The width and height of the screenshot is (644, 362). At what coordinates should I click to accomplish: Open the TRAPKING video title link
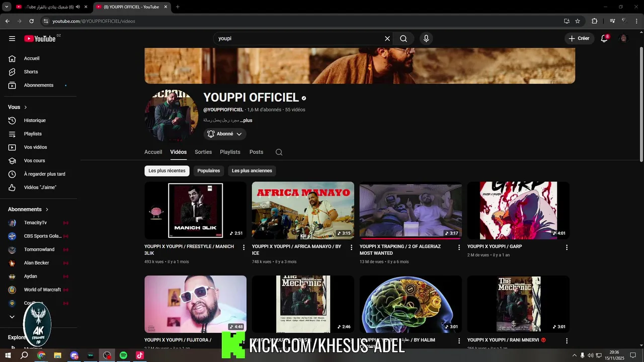[400, 250]
